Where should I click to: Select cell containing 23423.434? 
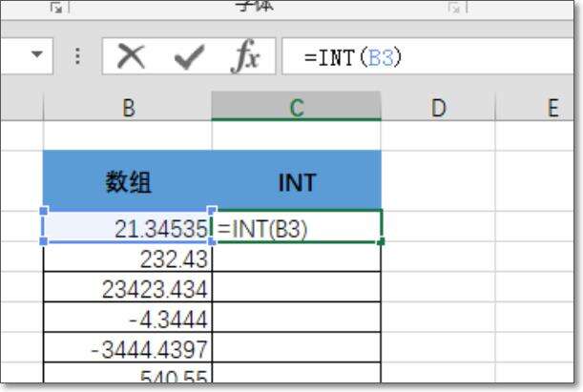tap(128, 287)
